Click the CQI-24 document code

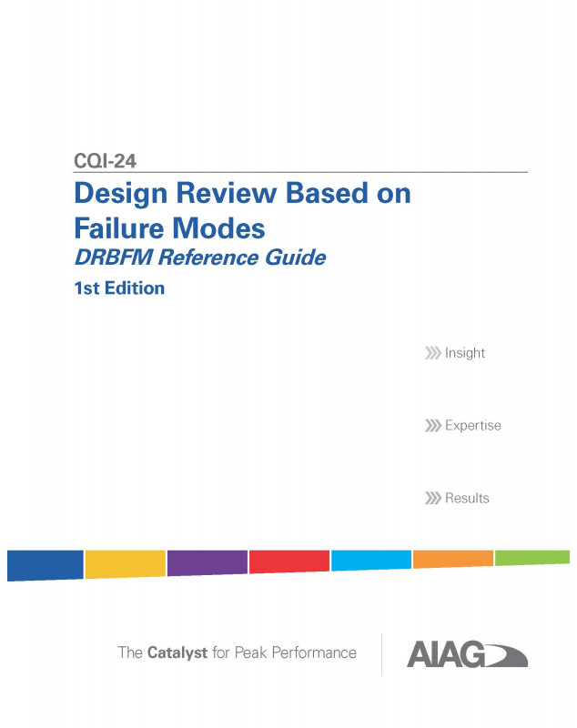coord(105,161)
